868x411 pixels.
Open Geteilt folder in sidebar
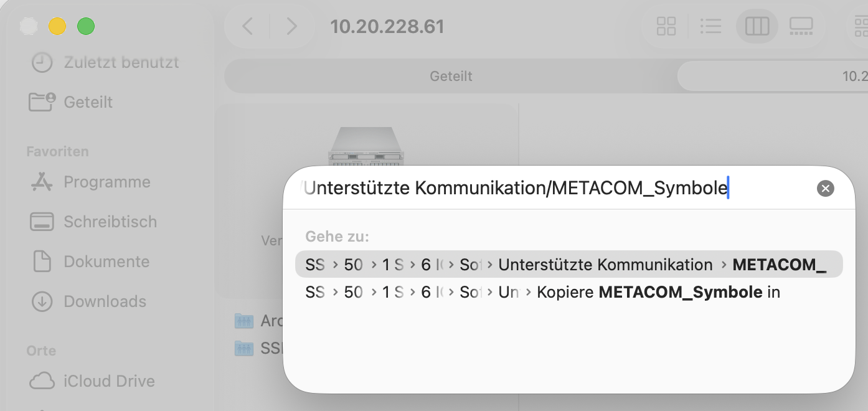pyautogui.click(x=88, y=102)
